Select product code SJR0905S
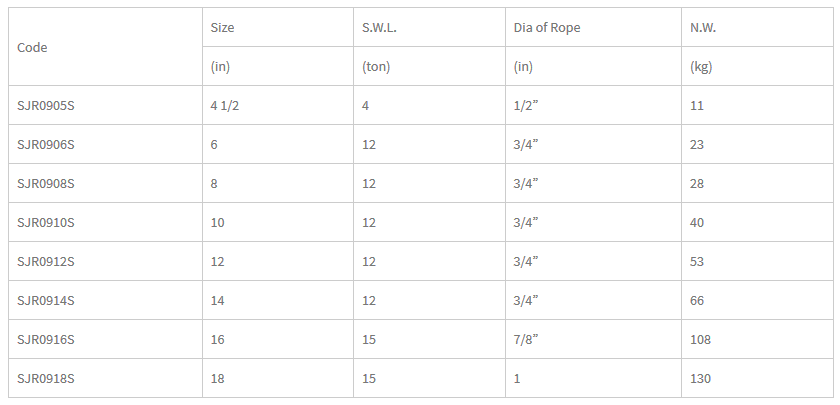Image resolution: width=840 pixels, height=405 pixels. [x=46, y=106]
